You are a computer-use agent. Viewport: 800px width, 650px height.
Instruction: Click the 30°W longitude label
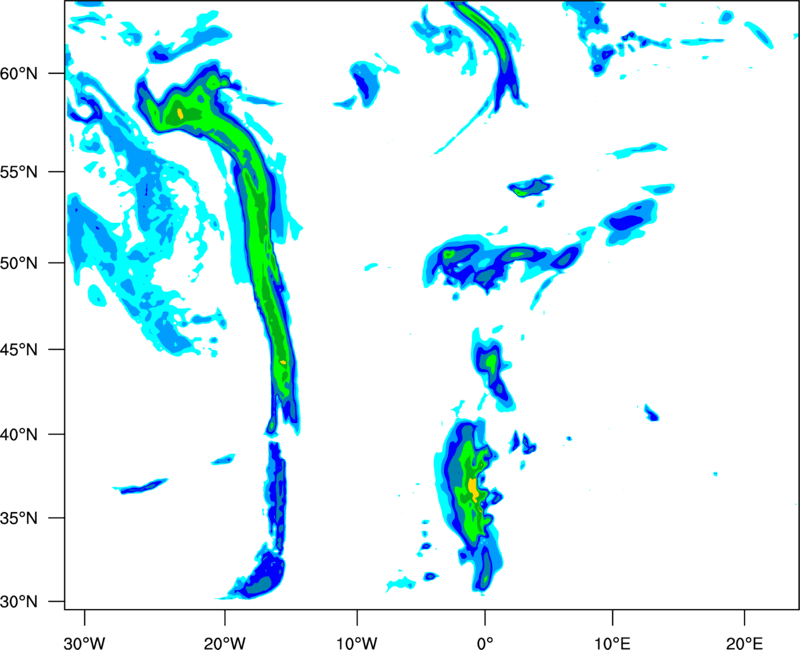click(x=84, y=643)
